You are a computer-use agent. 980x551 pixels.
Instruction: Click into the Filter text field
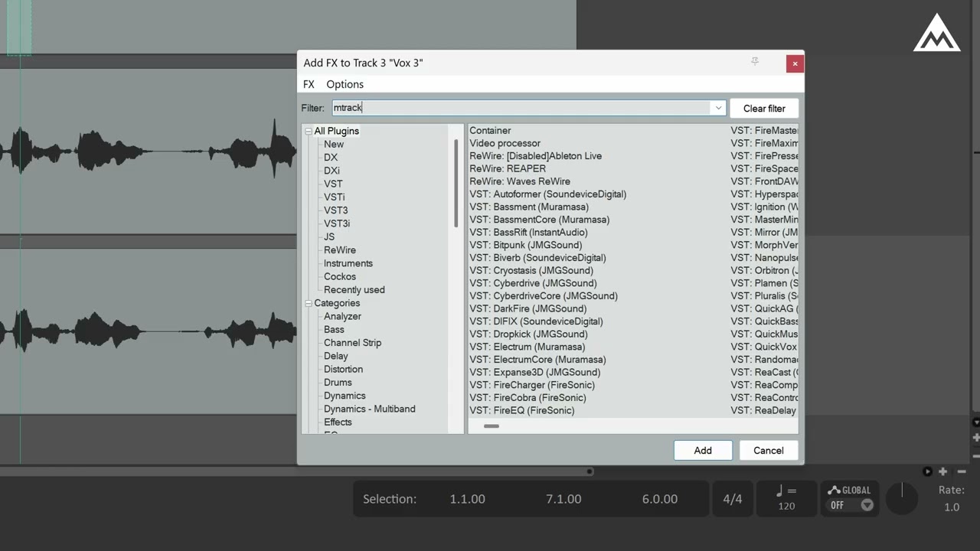coord(521,108)
